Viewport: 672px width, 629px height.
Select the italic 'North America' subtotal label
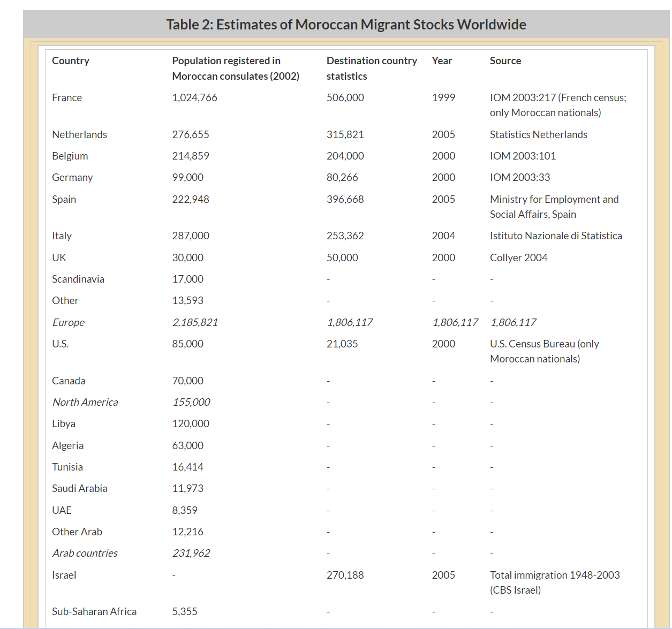point(85,402)
